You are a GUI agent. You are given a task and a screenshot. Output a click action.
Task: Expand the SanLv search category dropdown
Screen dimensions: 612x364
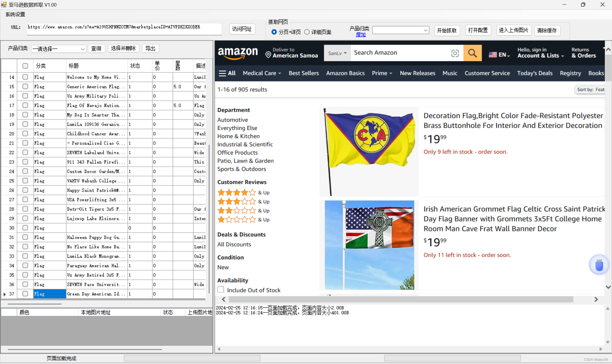coord(337,53)
